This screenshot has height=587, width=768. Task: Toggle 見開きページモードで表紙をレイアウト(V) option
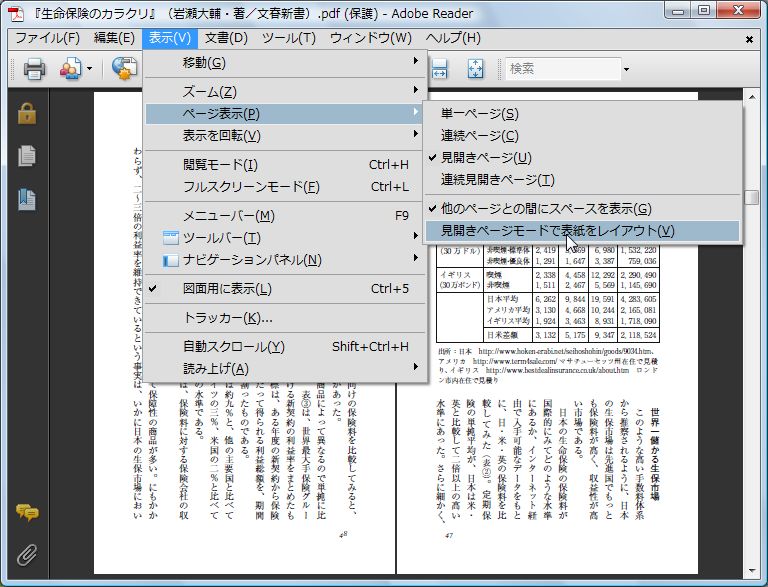pyautogui.click(x=582, y=231)
